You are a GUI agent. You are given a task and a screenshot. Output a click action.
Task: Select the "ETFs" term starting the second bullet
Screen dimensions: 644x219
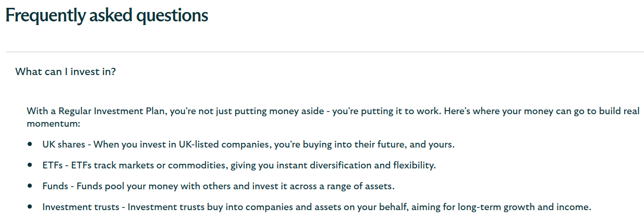click(53, 165)
